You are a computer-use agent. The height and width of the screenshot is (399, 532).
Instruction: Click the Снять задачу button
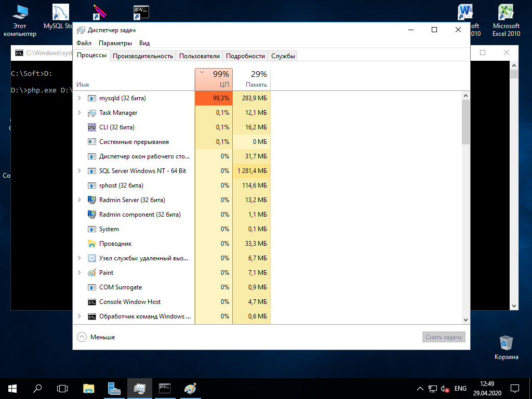(444, 337)
